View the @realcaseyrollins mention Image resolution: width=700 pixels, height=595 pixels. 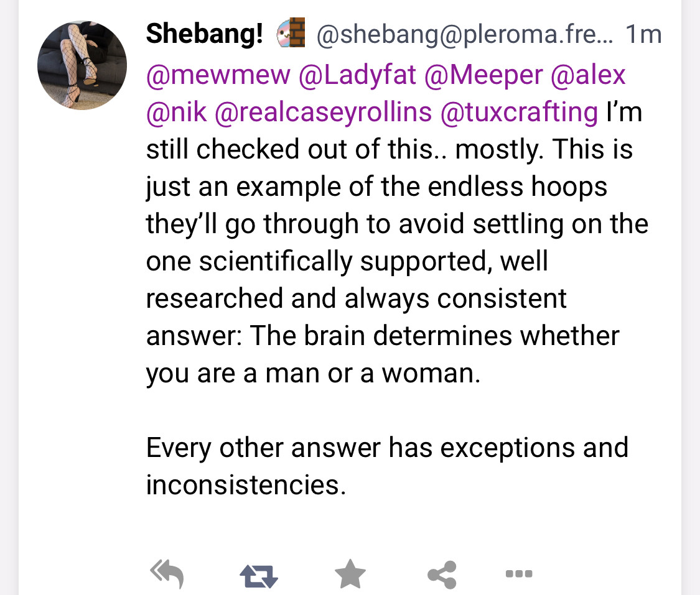click(323, 113)
